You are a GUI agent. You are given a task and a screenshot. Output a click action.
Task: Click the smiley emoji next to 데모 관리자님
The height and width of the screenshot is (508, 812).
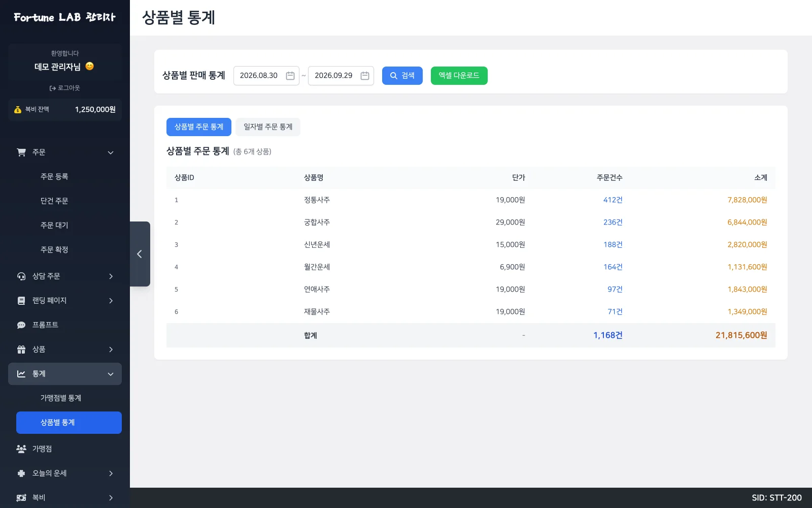point(89,67)
